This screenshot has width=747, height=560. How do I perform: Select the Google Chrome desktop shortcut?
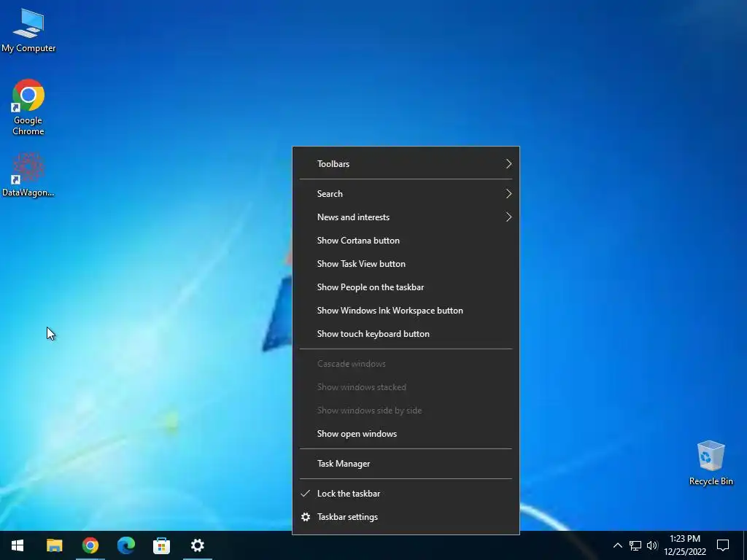[x=28, y=107]
